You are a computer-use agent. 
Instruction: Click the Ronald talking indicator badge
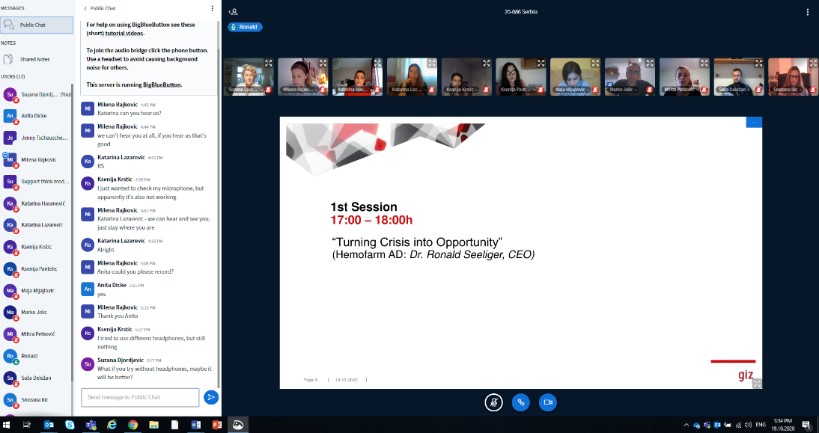[x=245, y=27]
